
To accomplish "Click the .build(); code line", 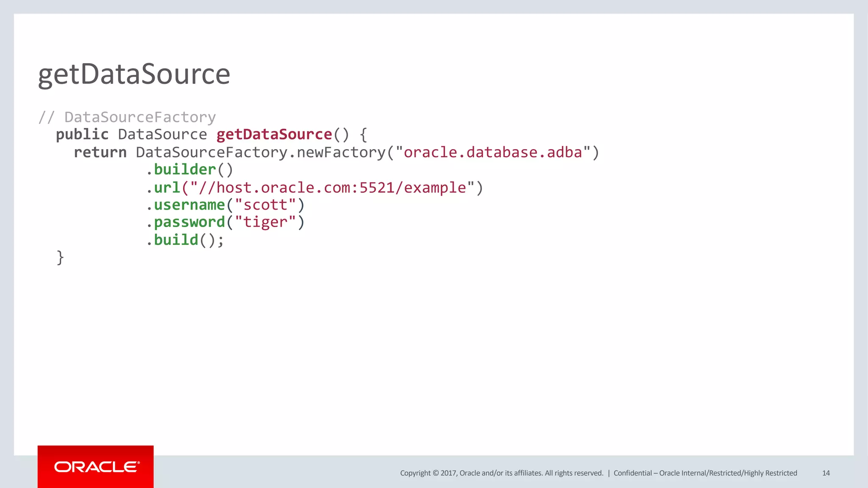I will point(185,240).
